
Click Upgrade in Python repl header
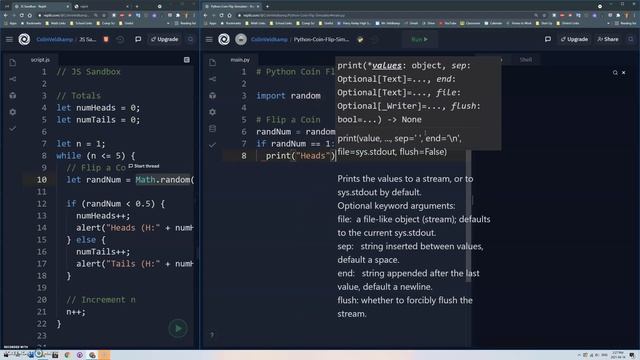click(574, 40)
